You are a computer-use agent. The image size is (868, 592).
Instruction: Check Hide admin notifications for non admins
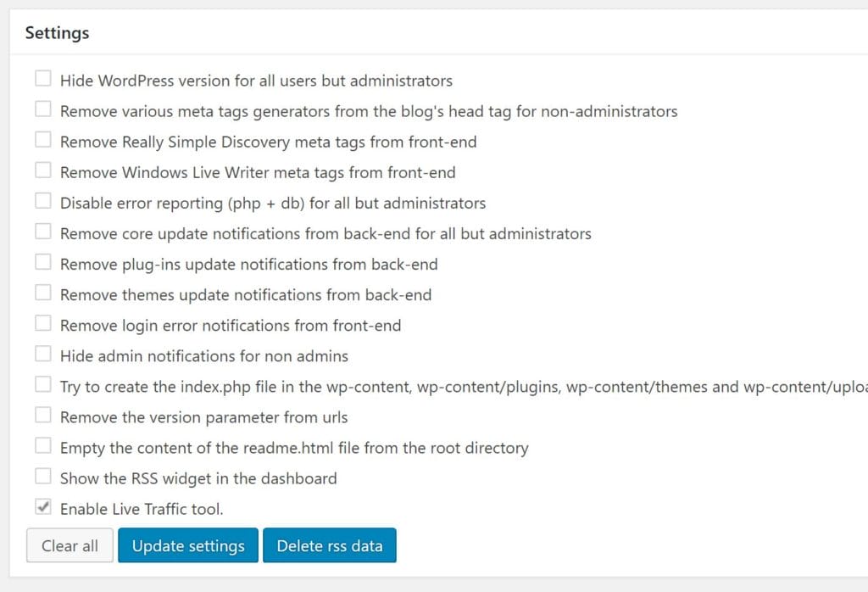tap(42, 355)
